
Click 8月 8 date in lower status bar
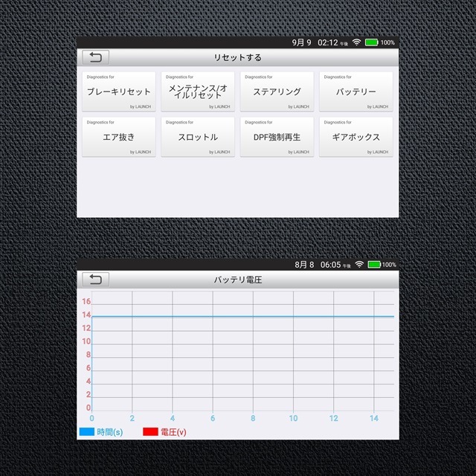[304, 265]
